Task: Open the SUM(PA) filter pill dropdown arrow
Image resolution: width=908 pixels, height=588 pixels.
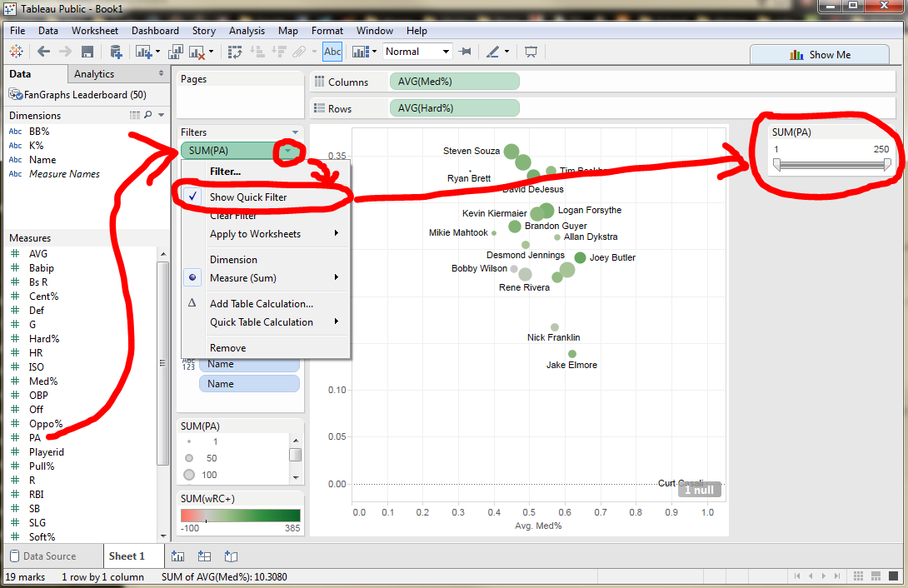Action: click(x=288, y=151)
